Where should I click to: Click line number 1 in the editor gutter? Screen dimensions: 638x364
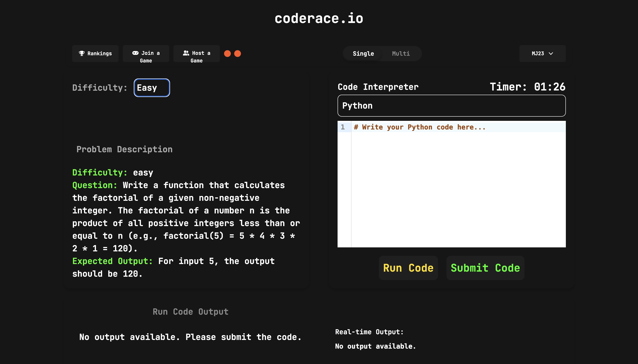343,127
